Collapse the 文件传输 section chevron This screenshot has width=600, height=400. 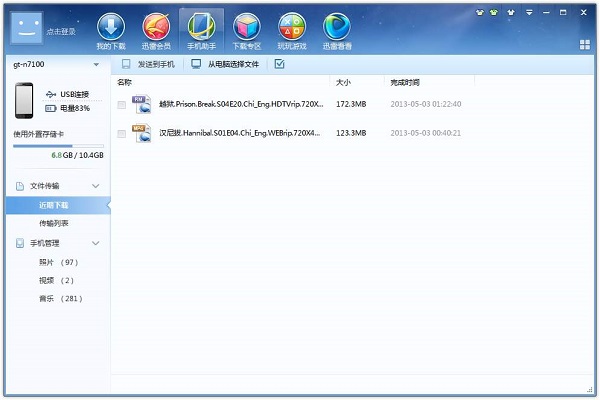pos(96,186)
